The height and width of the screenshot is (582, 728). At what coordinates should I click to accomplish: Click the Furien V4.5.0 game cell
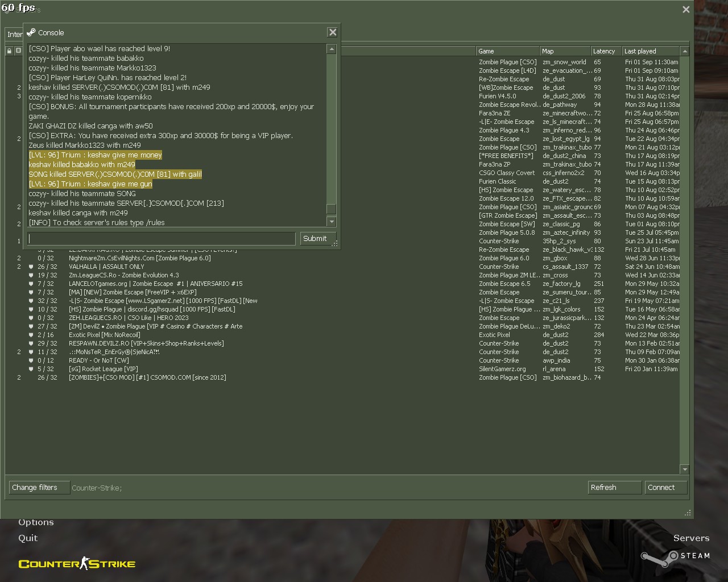pyautogui.click(x=498, y=96)
